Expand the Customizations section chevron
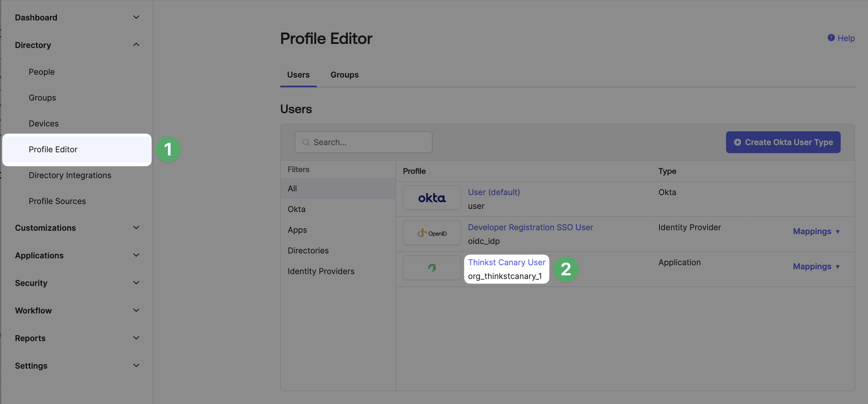The image size is (868, 404). (136, 228)
